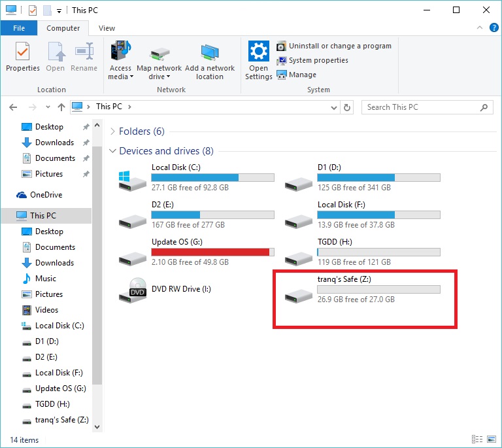The image size is (502, 448).
Task: Go up one directory level
Action: [61, 107]
